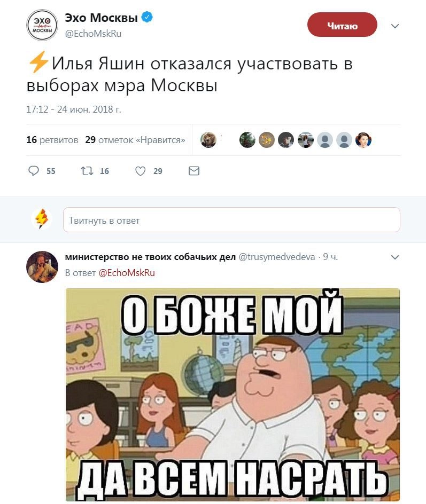Open @trusymedvedeva profile handle
Viewport: 426px width, 504px height.
[277, 257]
